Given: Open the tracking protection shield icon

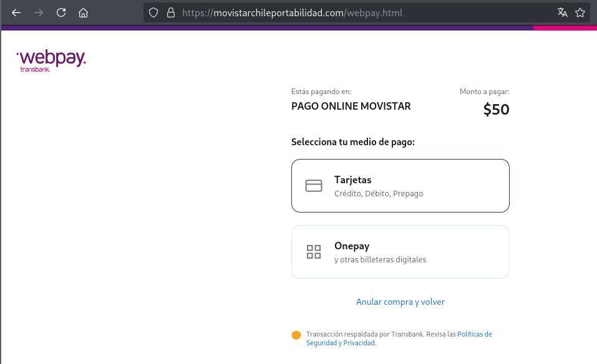Looking at the screenshot, I should [153, 12].
